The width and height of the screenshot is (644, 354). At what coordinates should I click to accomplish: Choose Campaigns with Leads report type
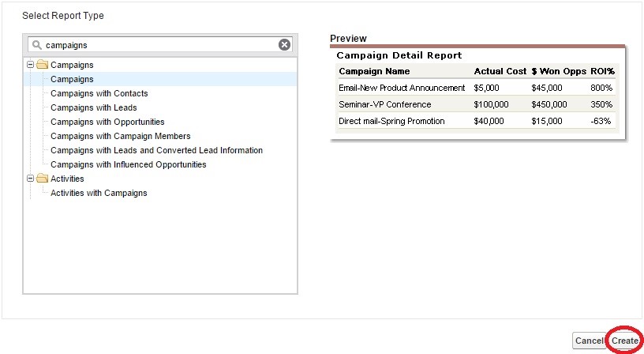[93, 107]
